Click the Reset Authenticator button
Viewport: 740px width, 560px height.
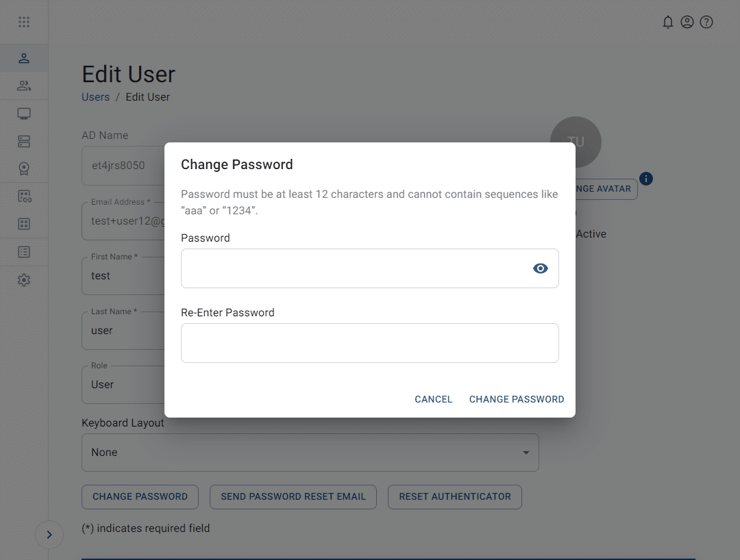click(x=455, y=497)
